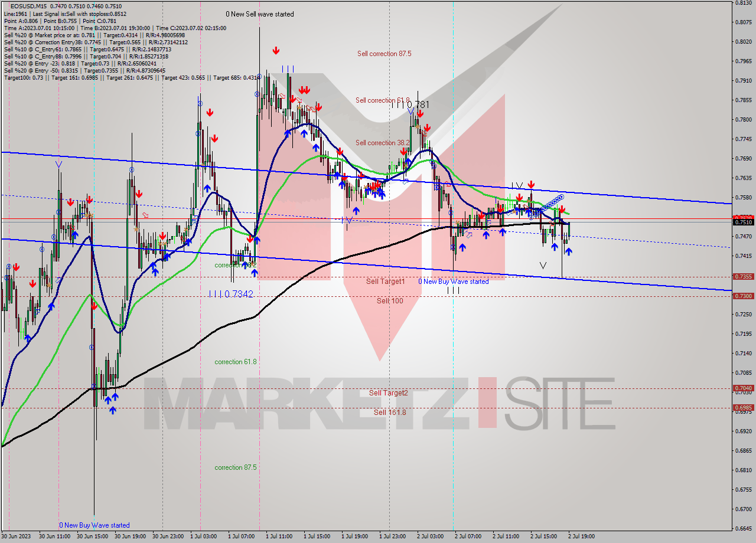Click '1 Jul 07:00' on the time axis

tap(243, 537)
